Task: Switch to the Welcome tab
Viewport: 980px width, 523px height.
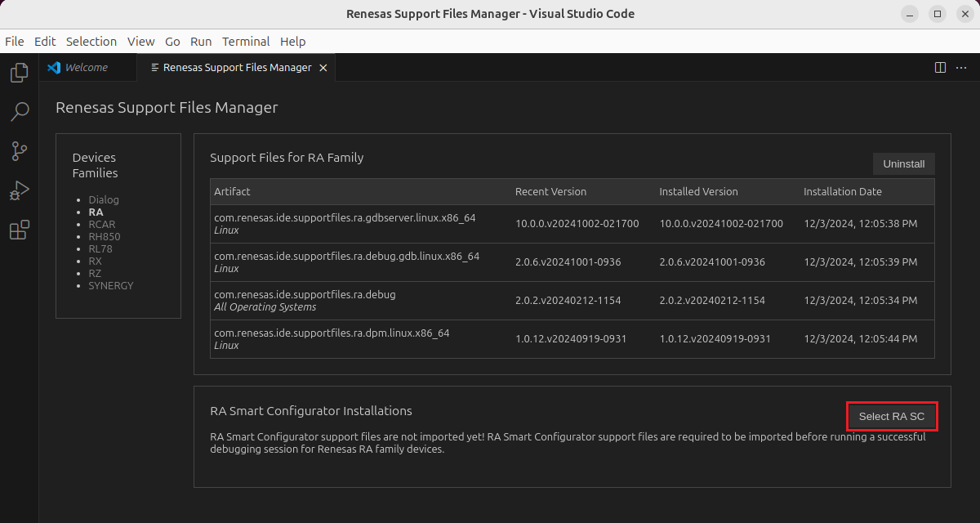Action: [87, 68]
